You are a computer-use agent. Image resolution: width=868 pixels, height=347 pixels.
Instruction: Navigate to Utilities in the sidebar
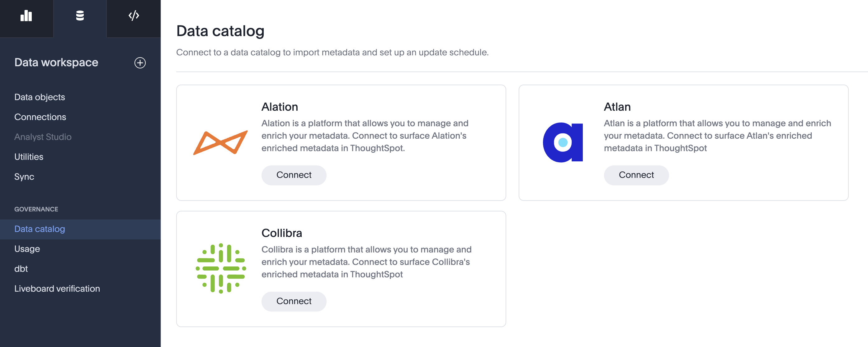(29, 156)
